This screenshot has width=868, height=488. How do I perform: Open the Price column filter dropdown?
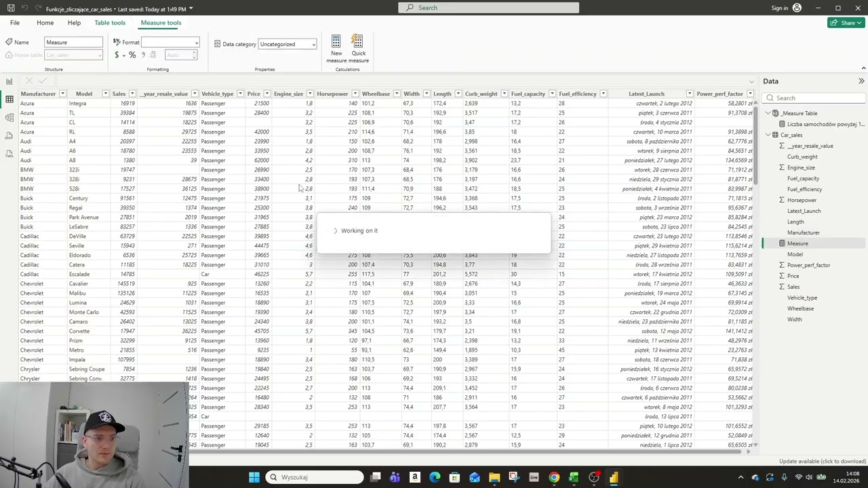pyautogui.click(x=267, y=94)
